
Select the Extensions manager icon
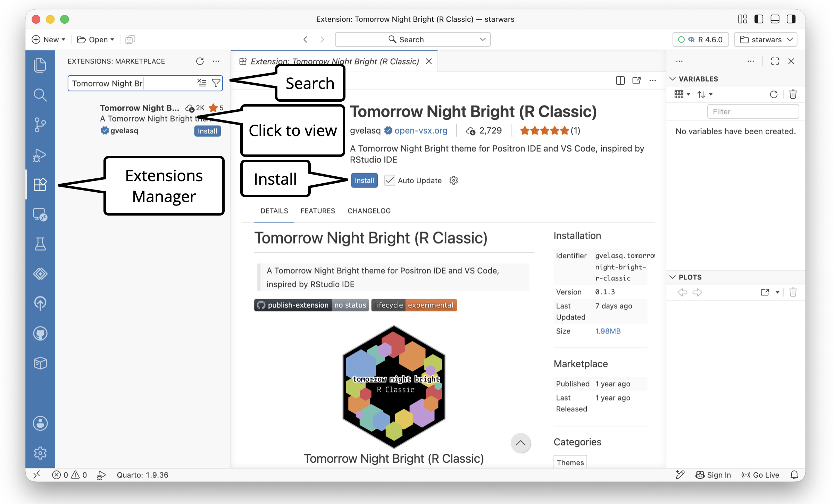click(40, 184)
